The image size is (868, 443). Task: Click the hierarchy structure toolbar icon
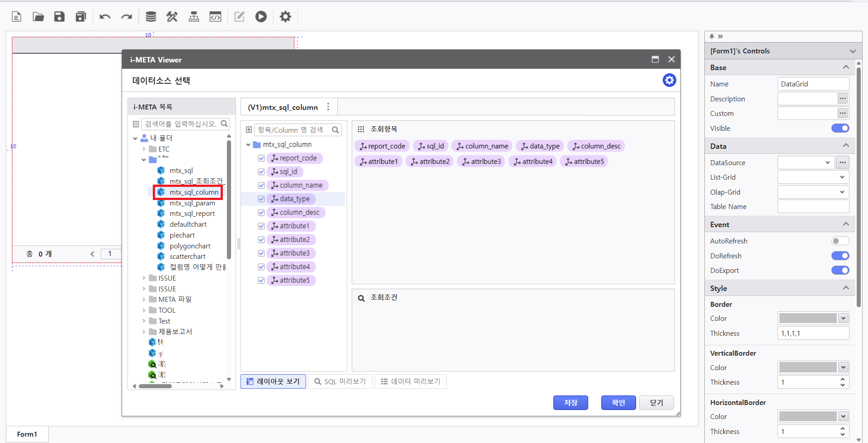click(x=194, y=17)
